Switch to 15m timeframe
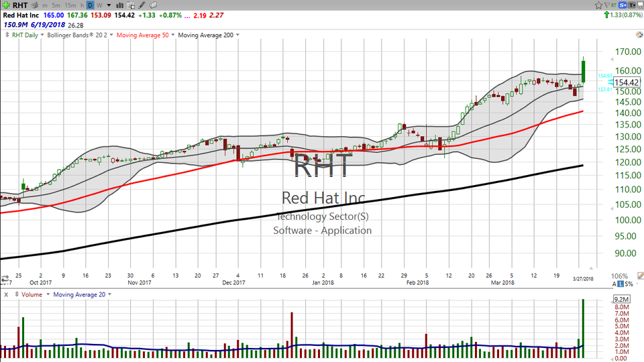The height and width of the screenshot is (362, 644). tap(70, 5)
